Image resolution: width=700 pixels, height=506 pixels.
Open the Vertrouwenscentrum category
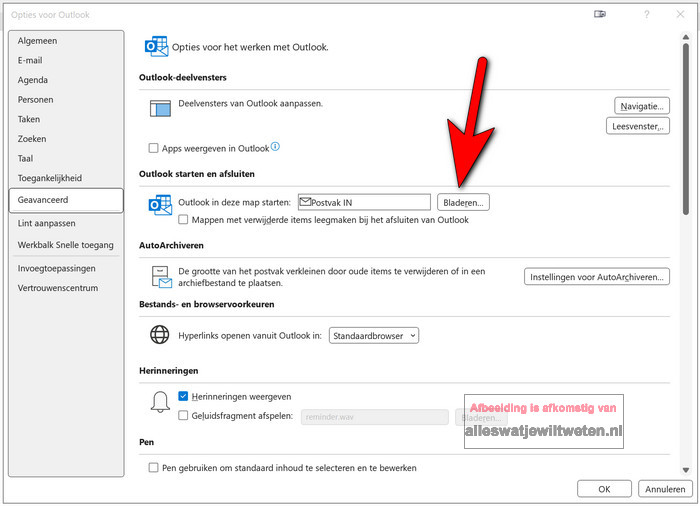(66, 288)
